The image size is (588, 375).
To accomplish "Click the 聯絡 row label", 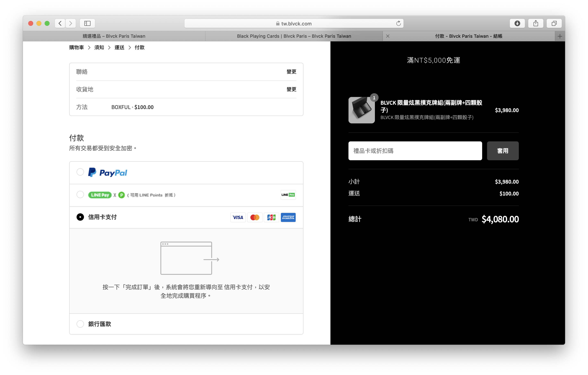I will point(82,72).
